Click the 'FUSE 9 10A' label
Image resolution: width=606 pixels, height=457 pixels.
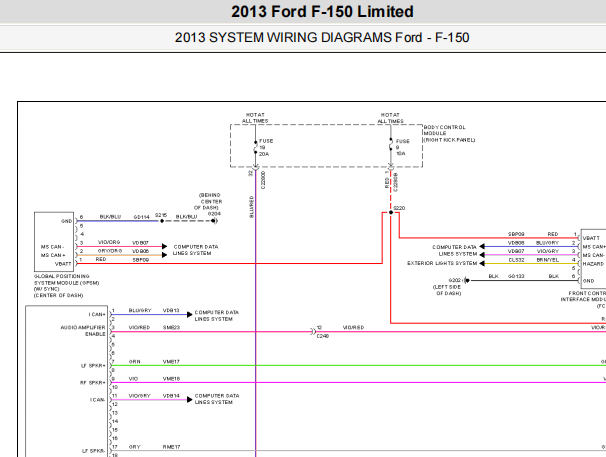402,147
